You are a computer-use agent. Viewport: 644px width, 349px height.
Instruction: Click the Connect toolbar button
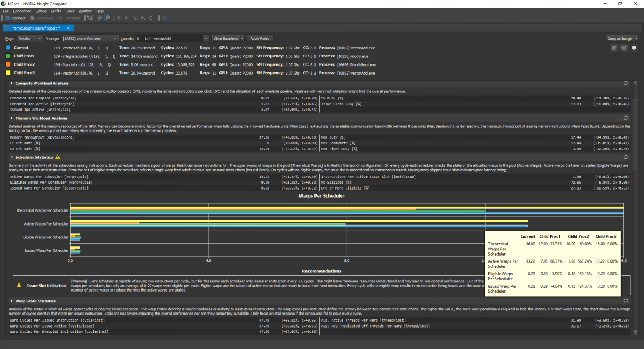pos(15,18)
